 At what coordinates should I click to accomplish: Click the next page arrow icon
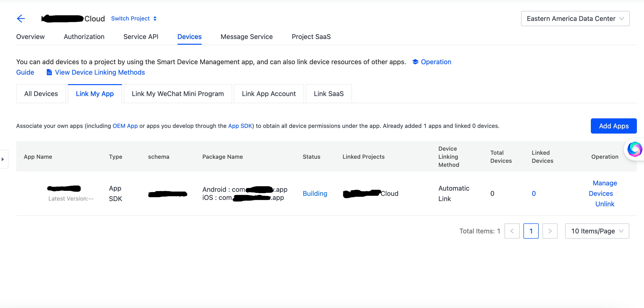point(550,231)
